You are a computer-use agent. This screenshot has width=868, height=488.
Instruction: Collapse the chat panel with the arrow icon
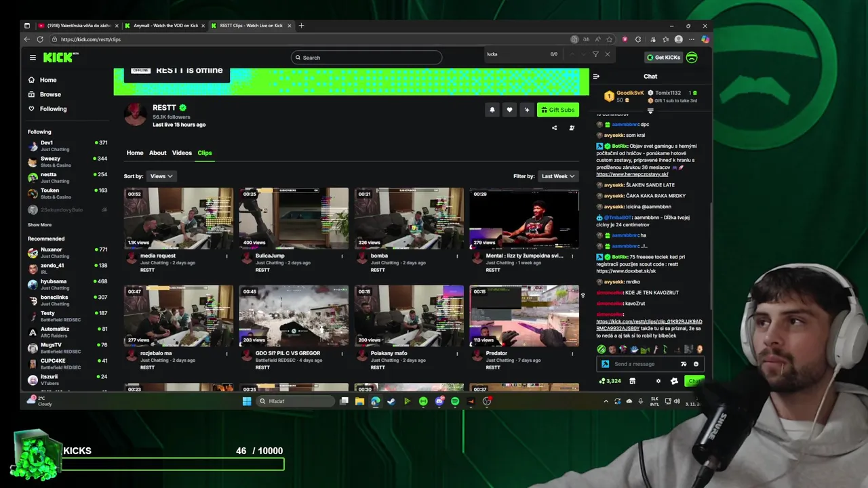click(596, 77)
